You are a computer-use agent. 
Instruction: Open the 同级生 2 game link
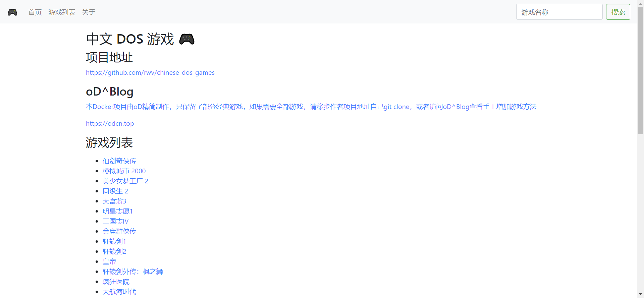(115, 191)
